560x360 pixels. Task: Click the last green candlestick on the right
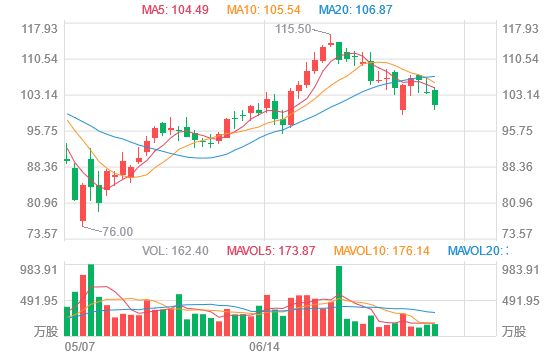(435, 98)
